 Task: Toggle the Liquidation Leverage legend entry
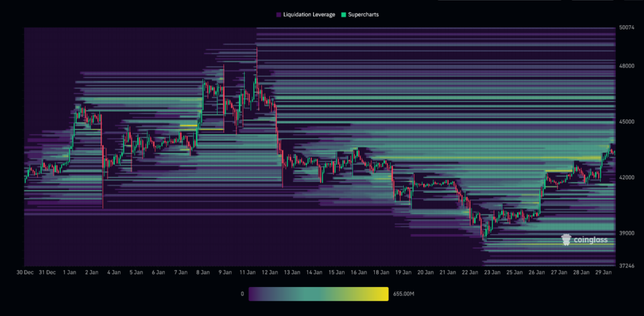tap(306, 14)
